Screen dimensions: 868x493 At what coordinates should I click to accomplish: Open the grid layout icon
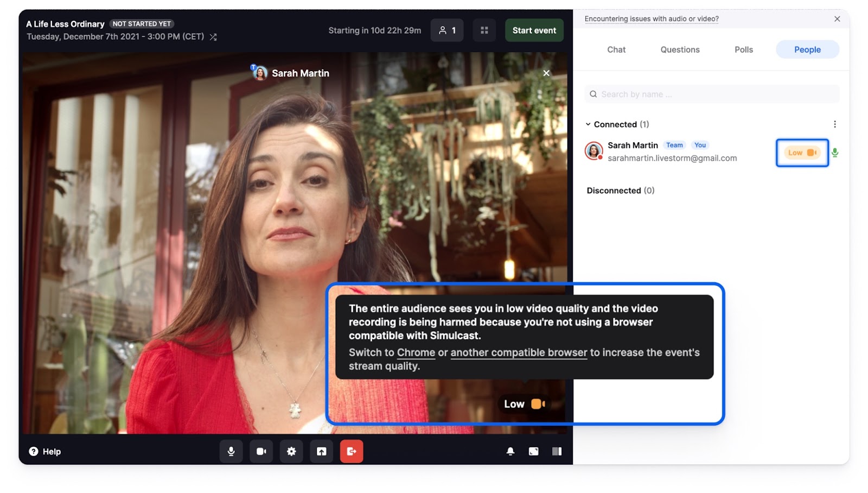(484, 30)
